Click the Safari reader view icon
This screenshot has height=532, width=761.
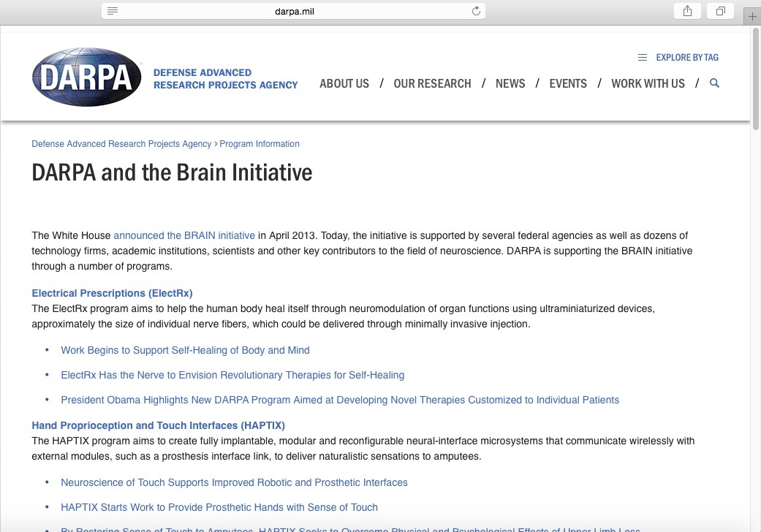click(113, 11)
